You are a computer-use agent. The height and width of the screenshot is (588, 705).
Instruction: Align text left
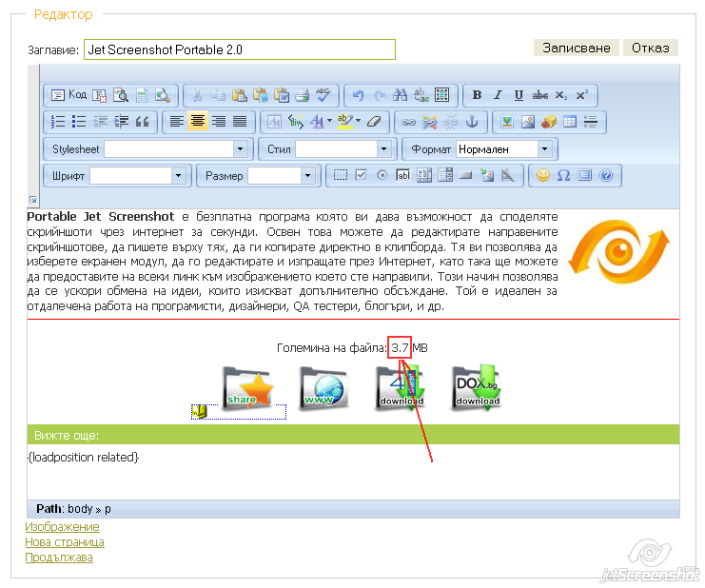[x=177, y=122]
